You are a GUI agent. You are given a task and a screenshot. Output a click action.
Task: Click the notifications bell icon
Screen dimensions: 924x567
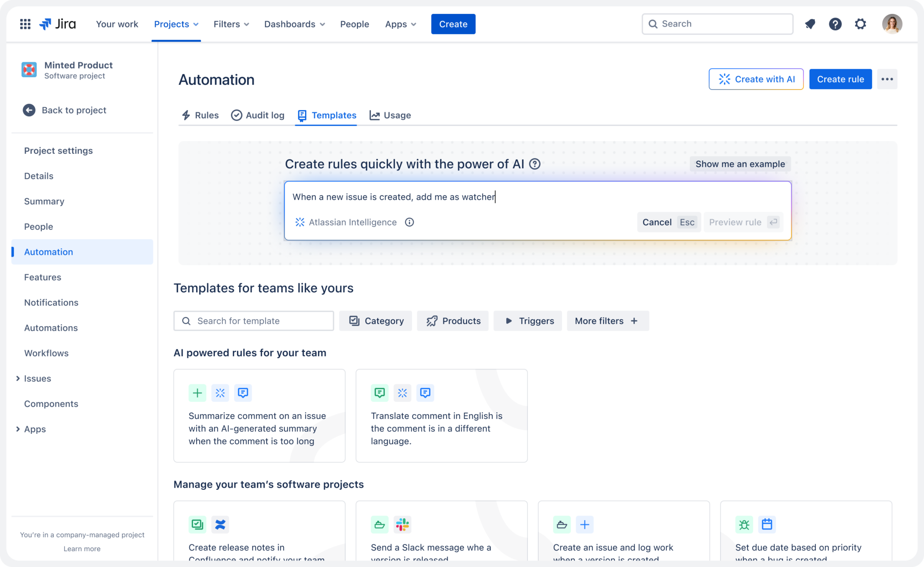[x=810, y=24]
